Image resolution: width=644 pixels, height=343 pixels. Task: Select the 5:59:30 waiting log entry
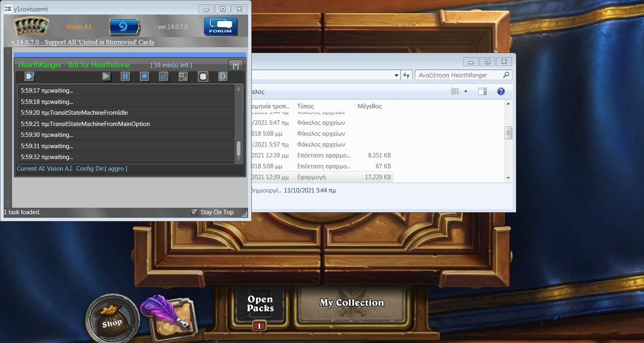[126, 135]
